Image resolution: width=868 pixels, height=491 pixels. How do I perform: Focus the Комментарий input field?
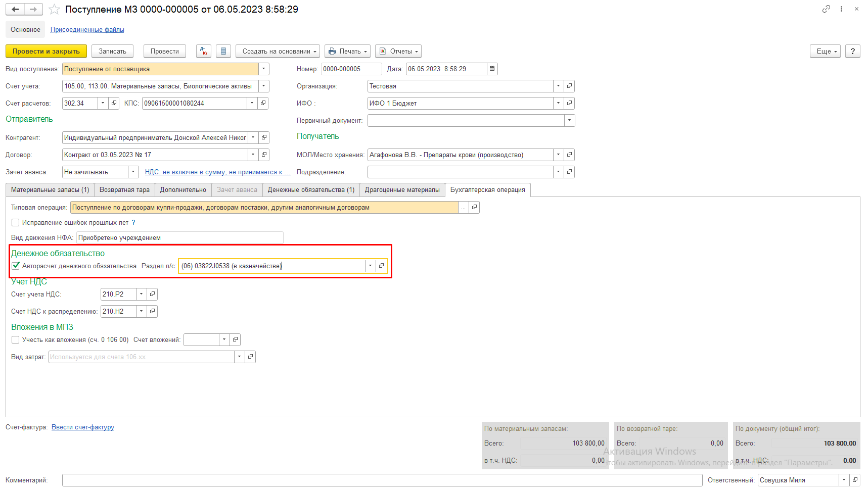tap(382, 480)
